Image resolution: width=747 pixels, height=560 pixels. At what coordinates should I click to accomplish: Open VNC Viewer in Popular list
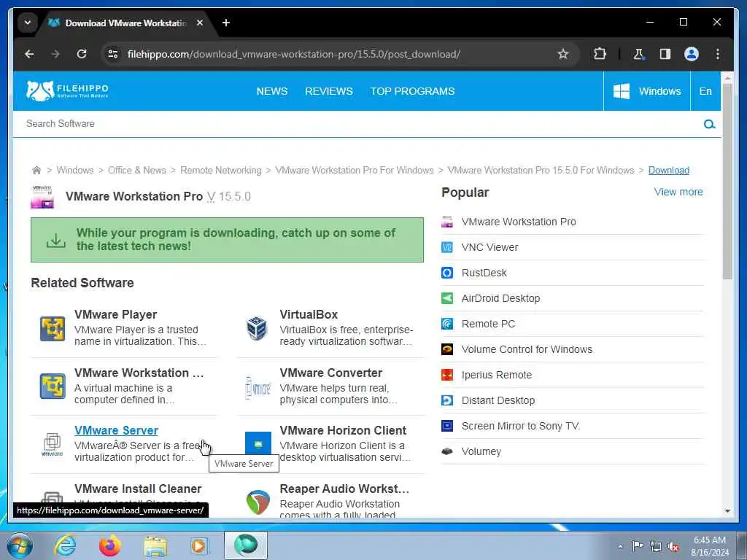pyautogui.click(x=489, y=248)
